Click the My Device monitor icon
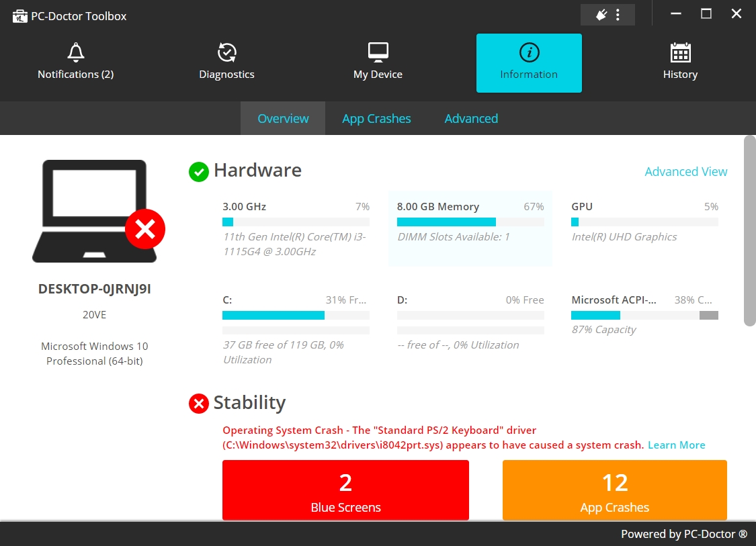This screenshot has height=546, width=756. click(x=378, y=52)
